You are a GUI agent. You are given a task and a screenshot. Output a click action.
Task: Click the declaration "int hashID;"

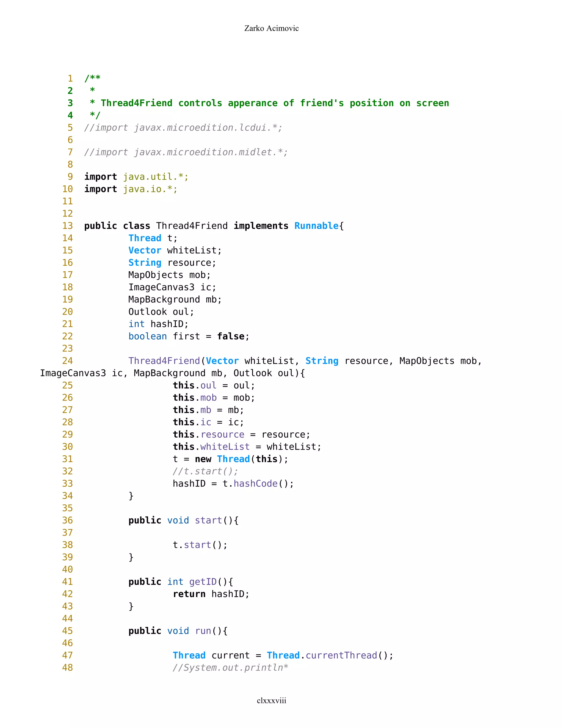click(159, 324)
